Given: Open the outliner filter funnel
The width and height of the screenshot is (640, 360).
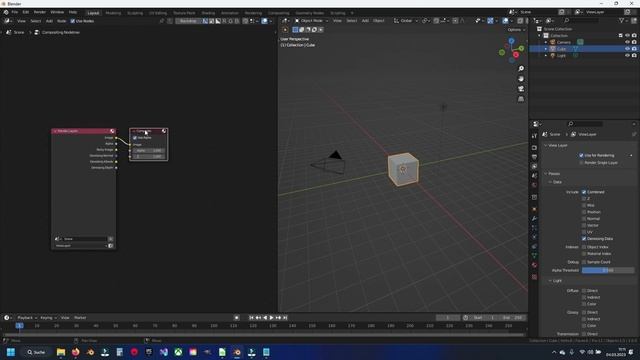Looking at the screenshot, I should point(622,20).
